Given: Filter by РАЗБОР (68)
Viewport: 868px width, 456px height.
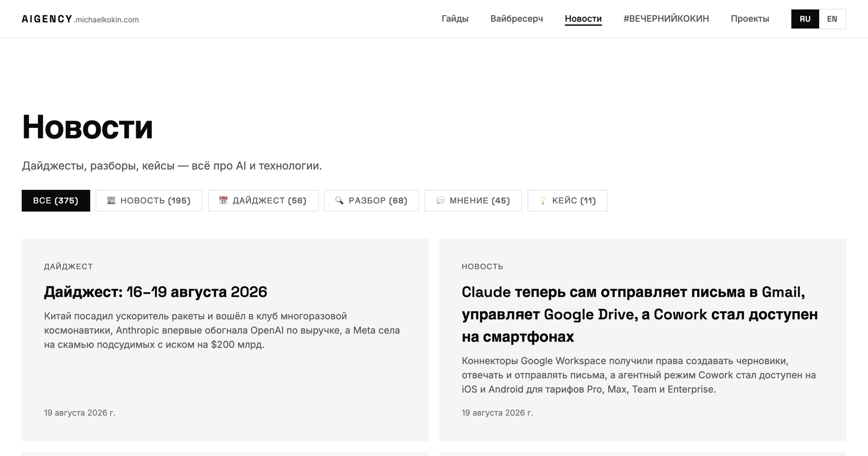Looking at the screenshot, I should click(x=372, y=201).
